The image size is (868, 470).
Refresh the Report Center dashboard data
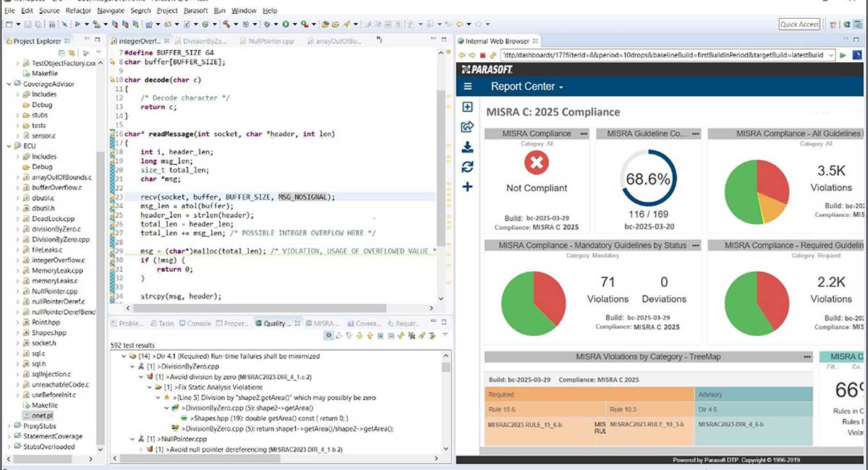click(x=467, y=165)
